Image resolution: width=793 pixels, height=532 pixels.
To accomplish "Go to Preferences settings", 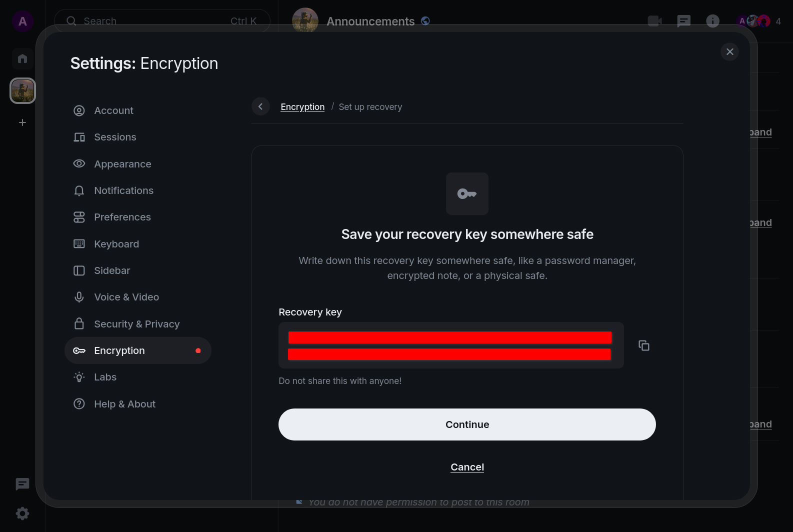I will tap(122, 217).
